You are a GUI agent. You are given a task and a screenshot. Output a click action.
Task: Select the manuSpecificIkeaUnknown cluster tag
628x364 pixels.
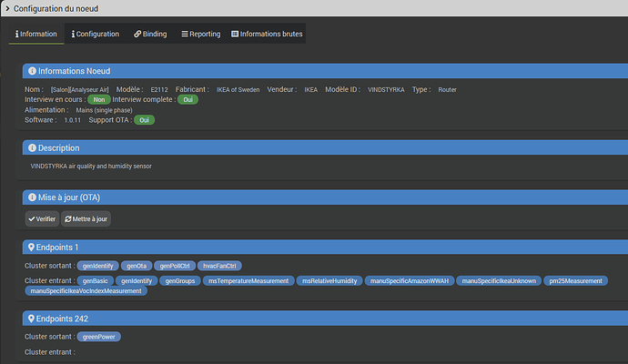pyautogui.click(x=499, y=280)
